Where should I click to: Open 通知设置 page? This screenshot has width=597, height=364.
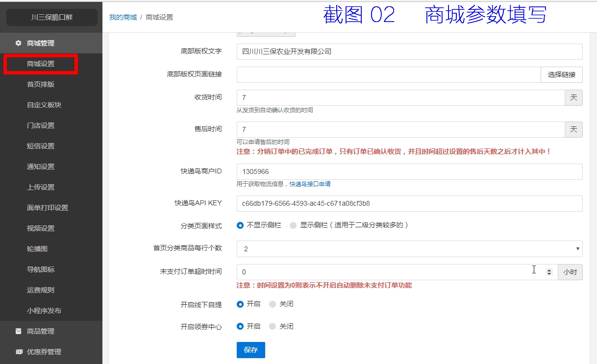click(41, 167)
